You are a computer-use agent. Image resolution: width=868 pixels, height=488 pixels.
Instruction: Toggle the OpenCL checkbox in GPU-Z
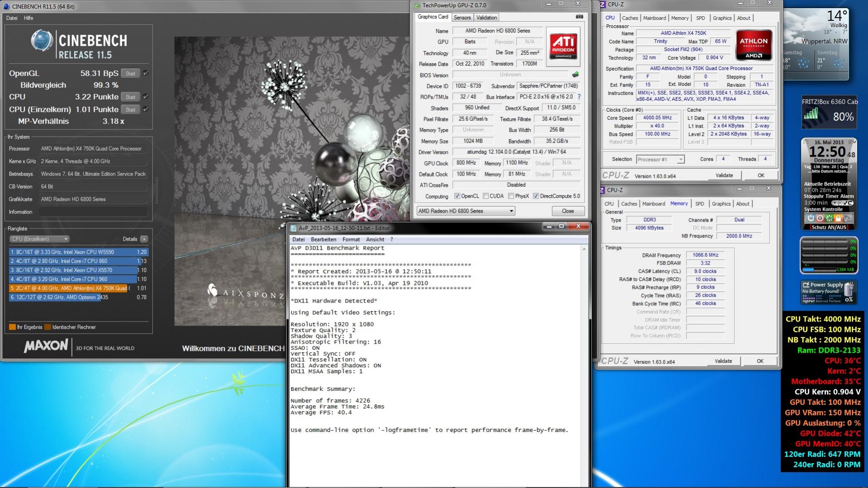click(x=457, y=196)
